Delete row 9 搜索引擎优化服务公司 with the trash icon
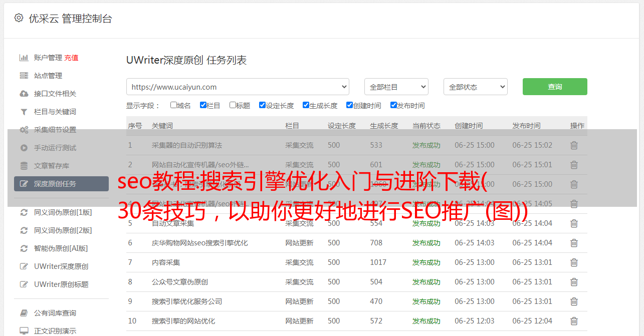This screenshot has width=644, height=336. (x=574, y=301)
